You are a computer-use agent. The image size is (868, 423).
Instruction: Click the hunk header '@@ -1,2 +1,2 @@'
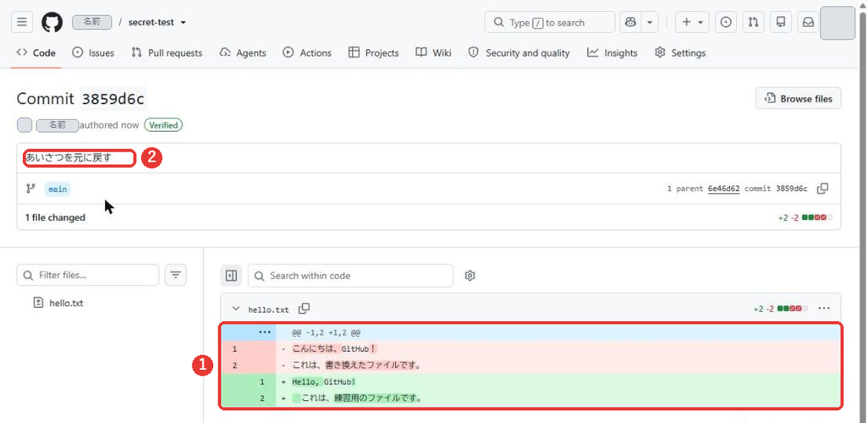(x=327, y=333)
